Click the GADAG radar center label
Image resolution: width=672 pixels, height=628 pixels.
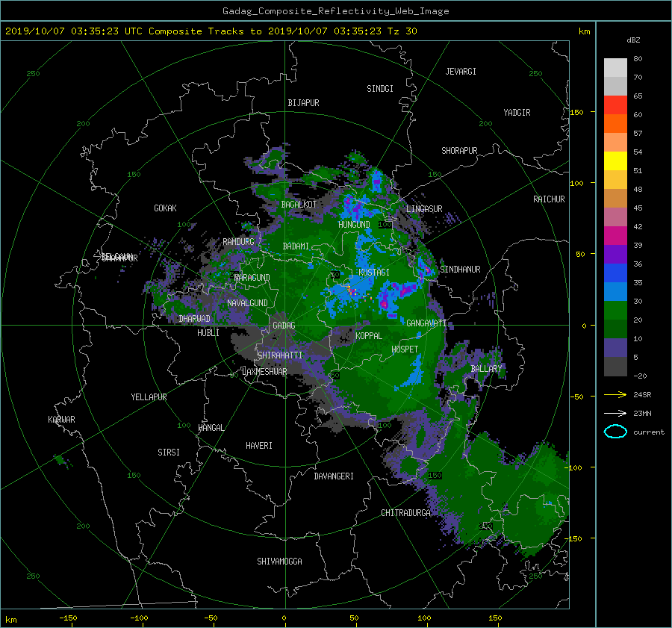[284, 326]
